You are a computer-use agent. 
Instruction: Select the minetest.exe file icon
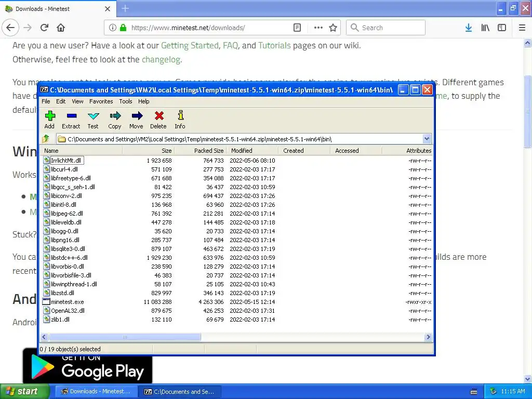(46, 302)
